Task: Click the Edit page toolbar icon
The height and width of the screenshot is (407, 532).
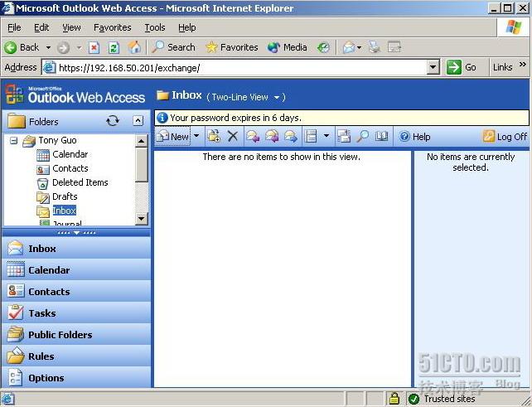Action: pos(394,47)
